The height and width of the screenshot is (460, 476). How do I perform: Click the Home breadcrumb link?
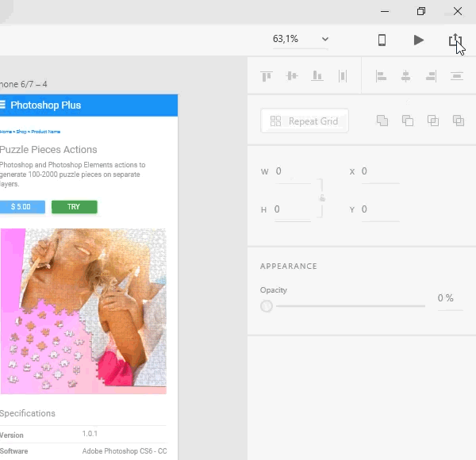point(6,132)
